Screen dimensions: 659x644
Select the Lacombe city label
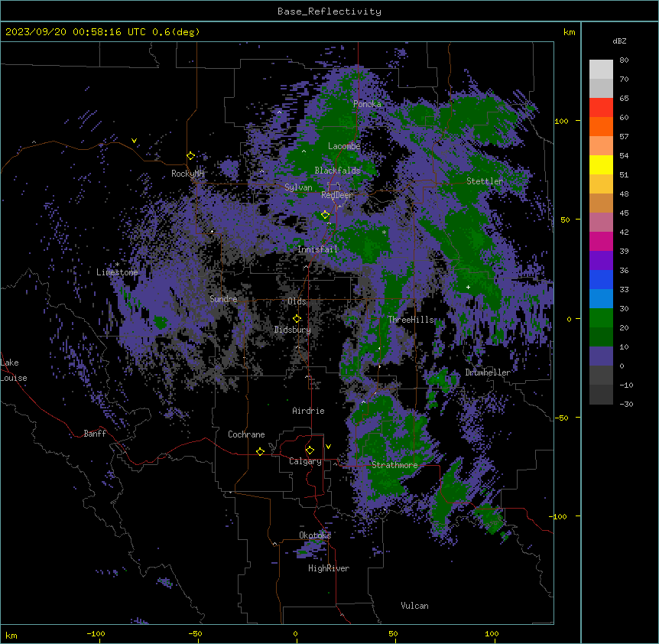[344, 146]
